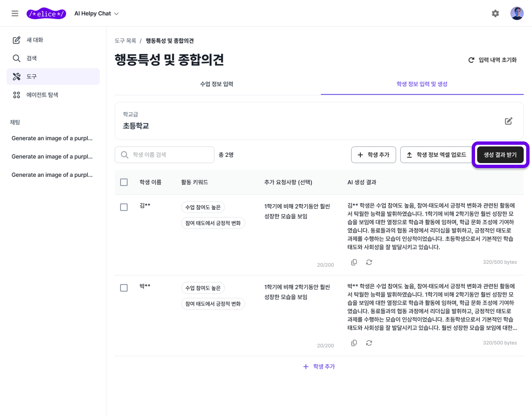The height and width of the screenshot is (416, 532).
Task: Check the box for student 박**
Action: pyautogui.click(x=124, y=288)
